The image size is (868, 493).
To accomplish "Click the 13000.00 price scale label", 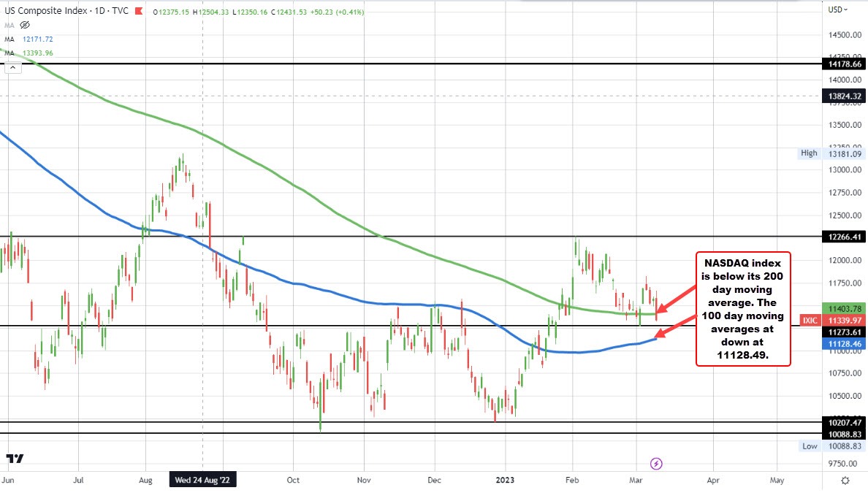I will (845, 170).
